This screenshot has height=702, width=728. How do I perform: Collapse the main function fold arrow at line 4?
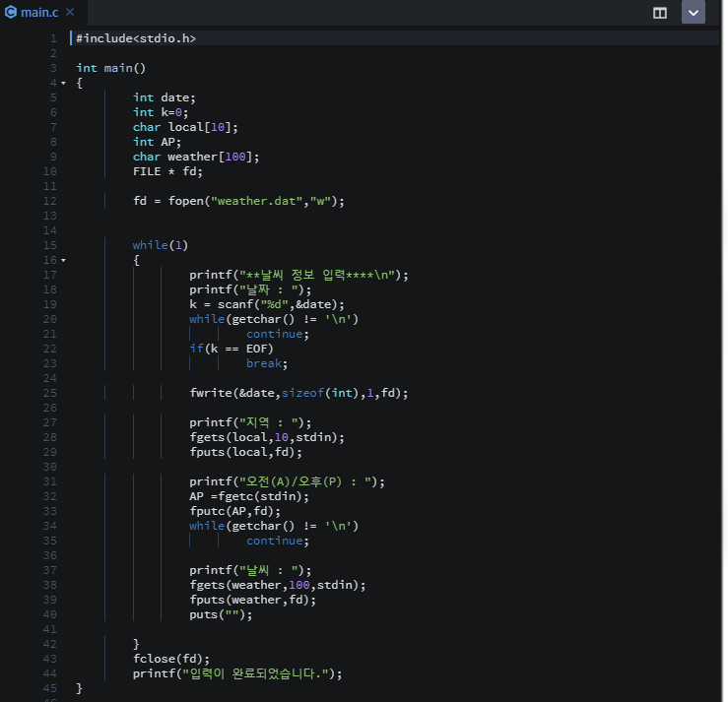click(x=64, y=84)
